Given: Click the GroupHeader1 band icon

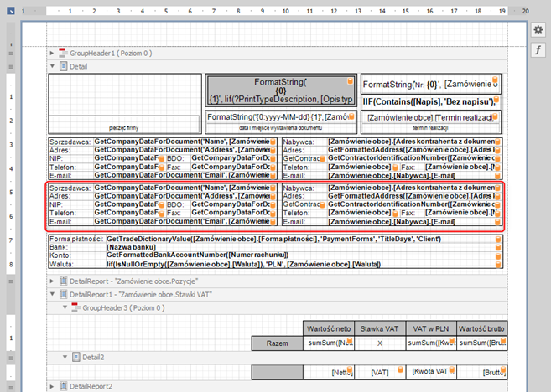Looking at the screenshot, I should click(x=62, y=53).
